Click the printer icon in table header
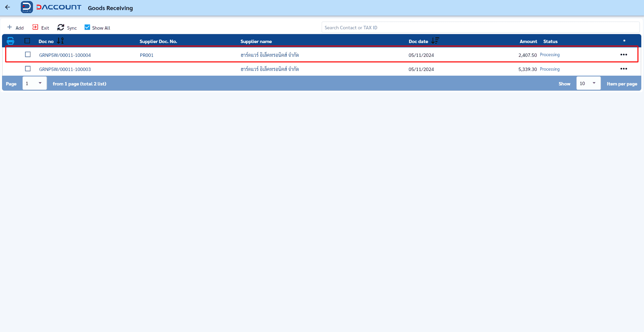Screen dimensions: 644x332 coord(10,41)
